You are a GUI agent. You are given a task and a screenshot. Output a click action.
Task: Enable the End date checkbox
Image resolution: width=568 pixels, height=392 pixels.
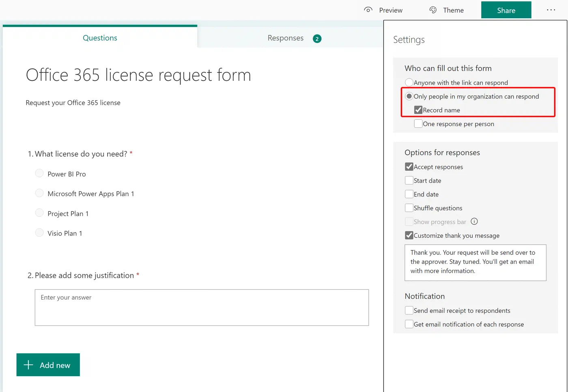[409, 194]
